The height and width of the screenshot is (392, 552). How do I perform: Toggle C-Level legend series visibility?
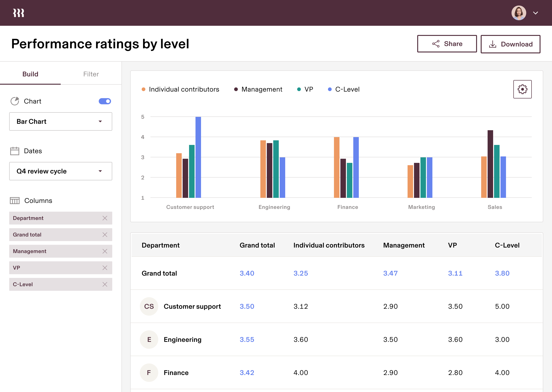[x=347, y=89]
